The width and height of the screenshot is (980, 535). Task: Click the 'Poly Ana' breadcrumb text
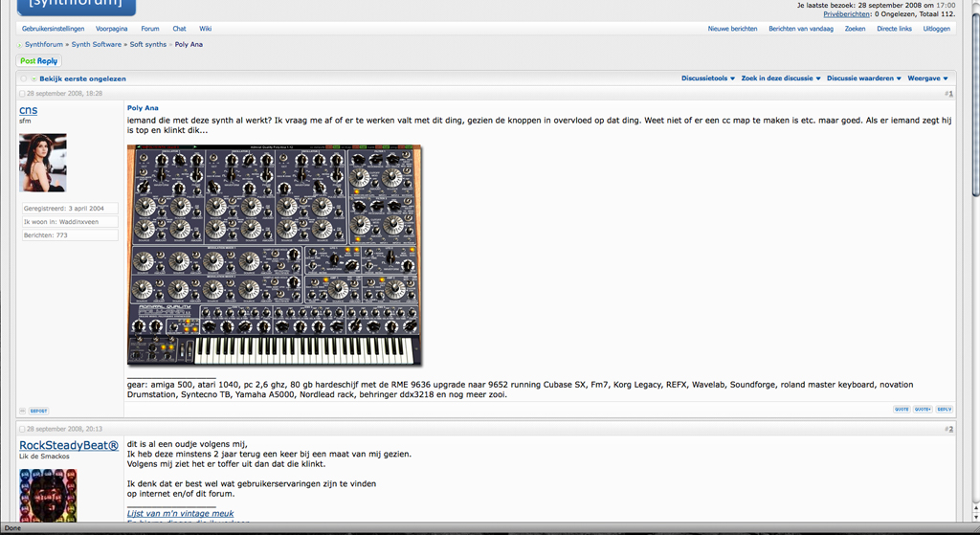pyautogui.click(x=189, y=44)
